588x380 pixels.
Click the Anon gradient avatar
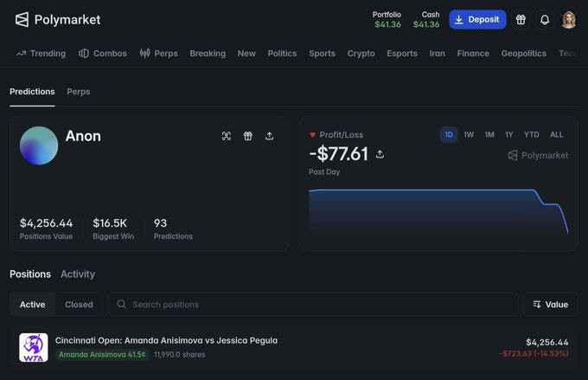click(x=39, y=145)
